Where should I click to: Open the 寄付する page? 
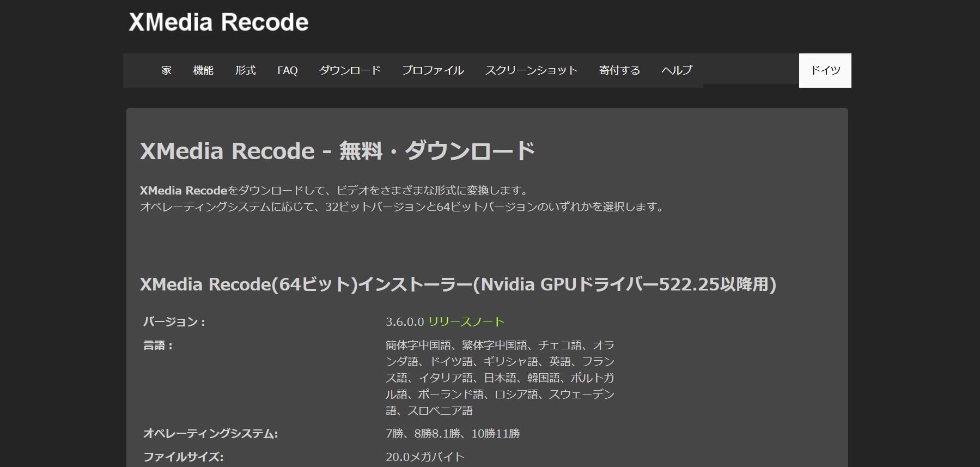pyautogui.click(x=619, y=70)
